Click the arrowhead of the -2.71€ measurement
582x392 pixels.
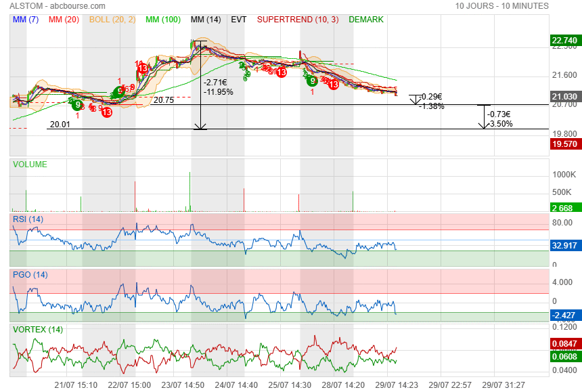coord(200,126)
